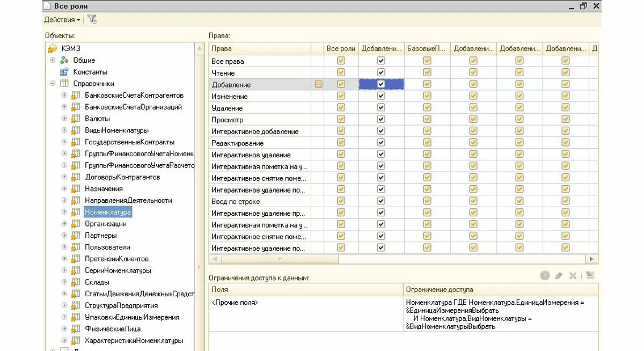The width and height of the screenshot is (644, 351).
Task: Click the КЭМЗ configuration root icon
Action: coord(53,48)
